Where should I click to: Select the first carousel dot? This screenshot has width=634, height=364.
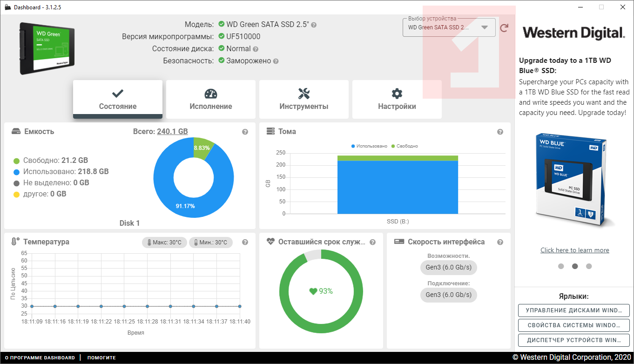tap(561, 266)
